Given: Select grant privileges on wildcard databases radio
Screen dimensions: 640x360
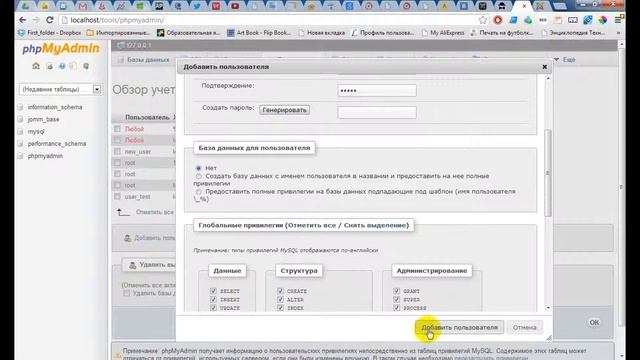Looking at the screenshot, I should pyautogui.click(x=199, y=191).
